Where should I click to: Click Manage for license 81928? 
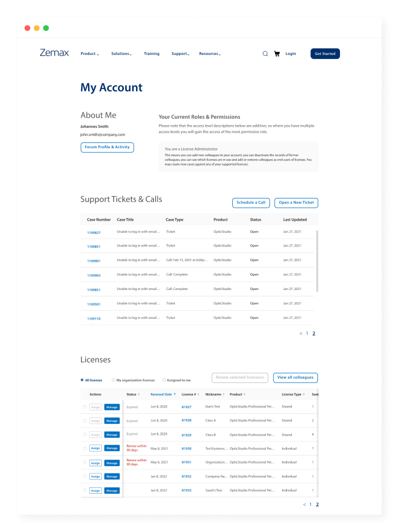coord(112,421)
